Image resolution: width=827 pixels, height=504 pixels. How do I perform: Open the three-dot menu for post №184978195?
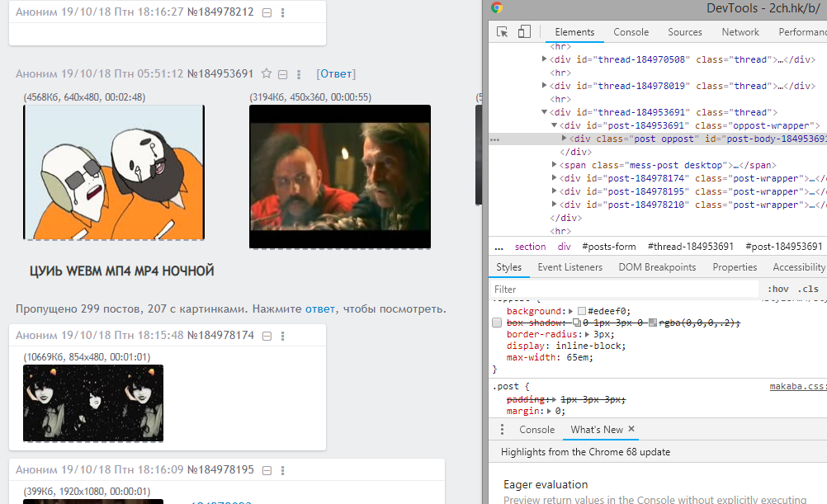(x=283, y=470)
